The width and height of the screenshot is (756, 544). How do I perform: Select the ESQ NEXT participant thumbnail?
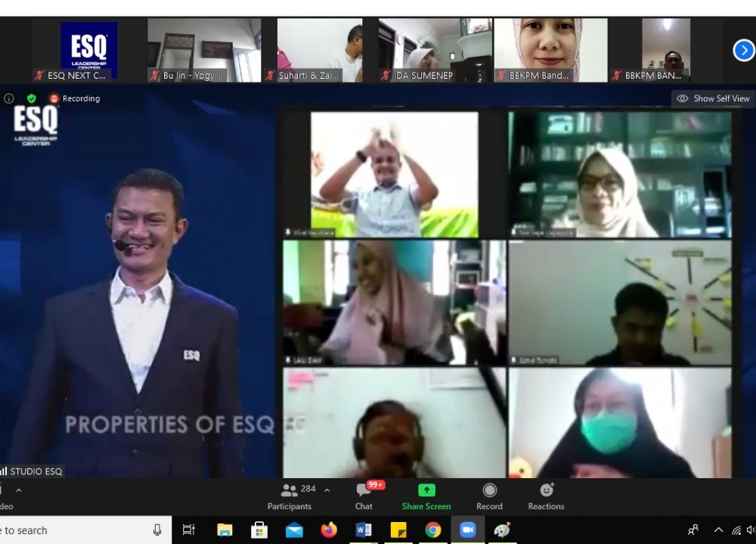(88, 51)
